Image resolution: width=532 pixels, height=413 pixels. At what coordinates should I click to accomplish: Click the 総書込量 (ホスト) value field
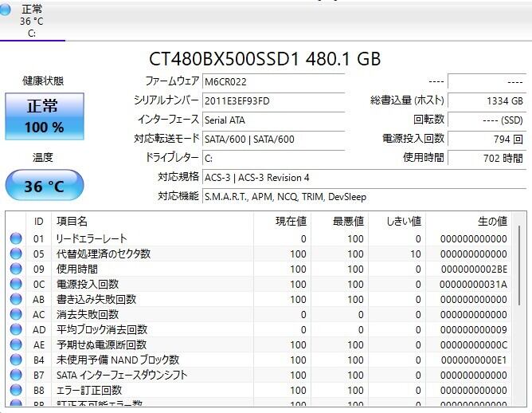point(486,101)
